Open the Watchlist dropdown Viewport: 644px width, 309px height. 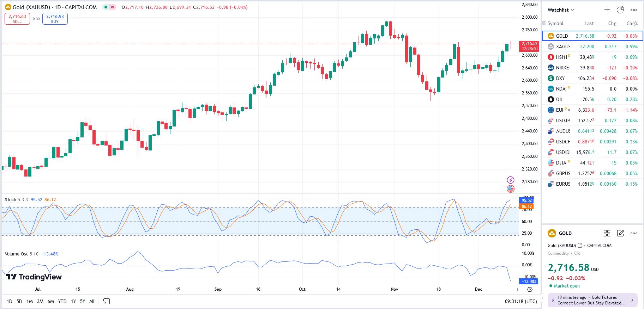point(561,10)
